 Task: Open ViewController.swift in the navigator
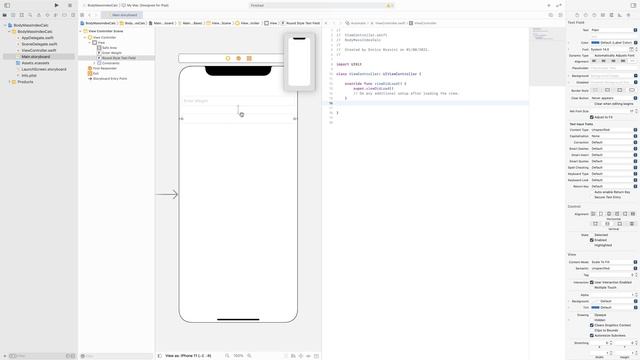39,50
